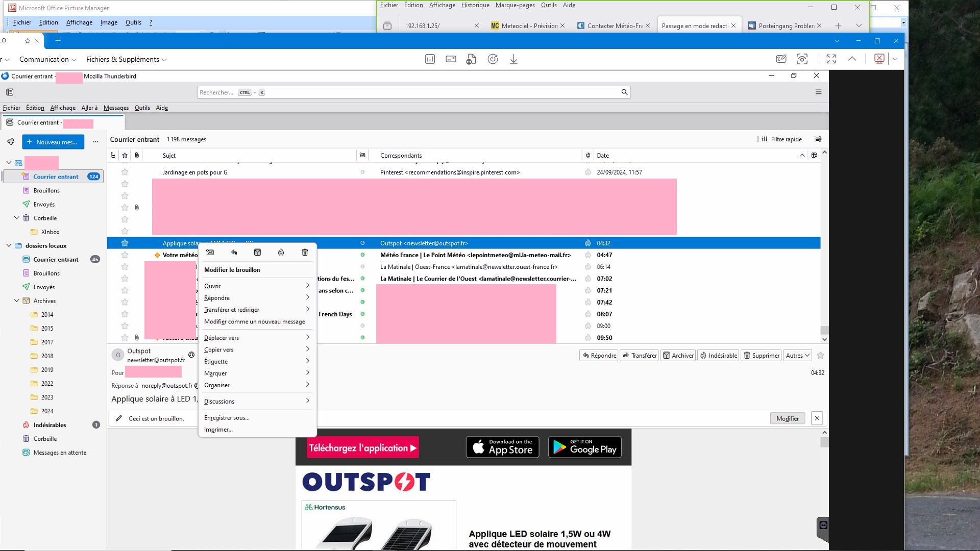The width and height of the screenshot is (980, 551).
Task: Click the Modifier button on draft bar
Action: (788, 418)
